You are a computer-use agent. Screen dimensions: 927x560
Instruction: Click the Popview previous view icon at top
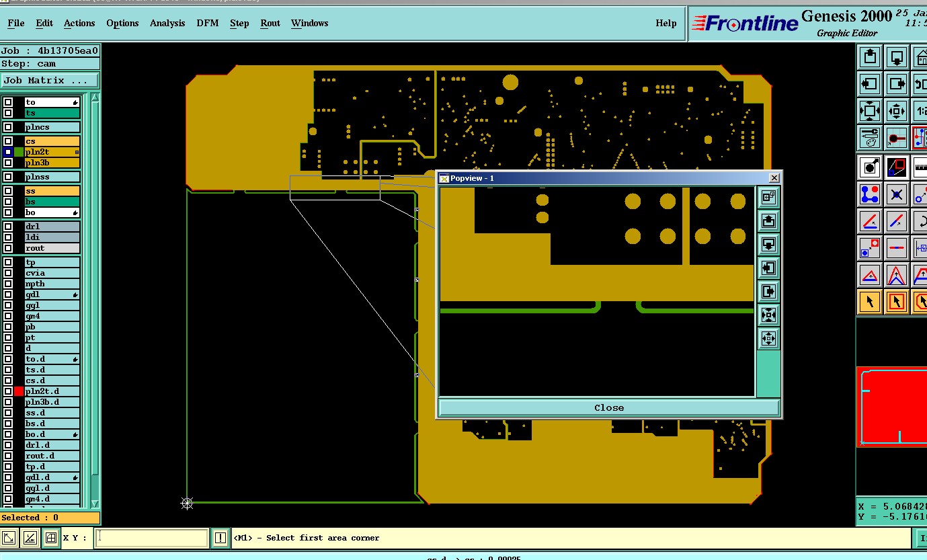[x=768, y=197]
